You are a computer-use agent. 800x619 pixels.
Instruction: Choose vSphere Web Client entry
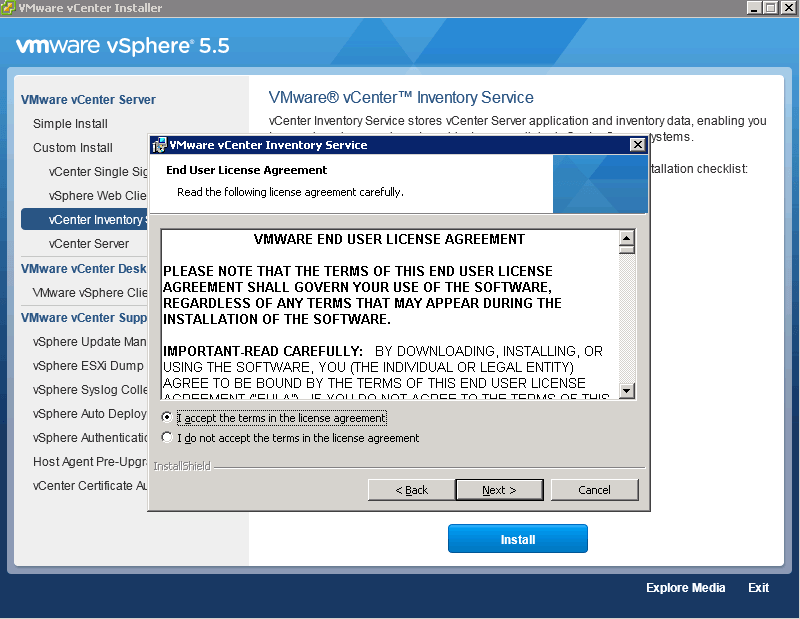click(x=97, y=196)
